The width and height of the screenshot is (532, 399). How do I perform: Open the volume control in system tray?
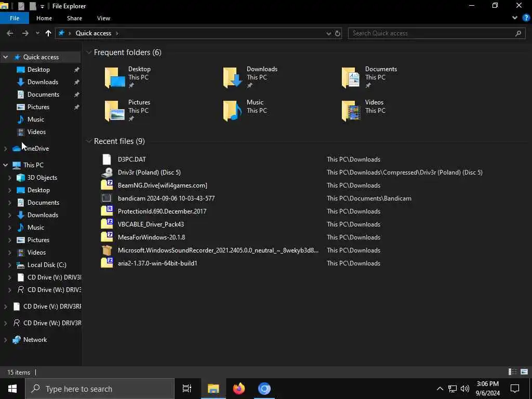(x=465, y=389)
